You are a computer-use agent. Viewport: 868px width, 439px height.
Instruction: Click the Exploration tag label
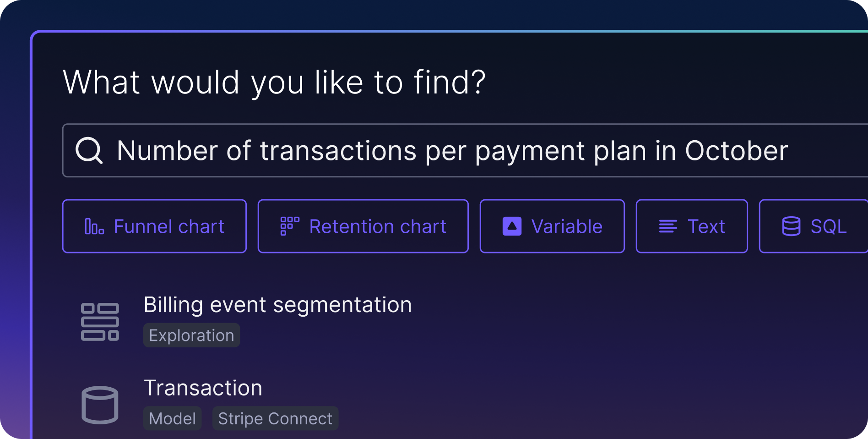click(191, 335)
